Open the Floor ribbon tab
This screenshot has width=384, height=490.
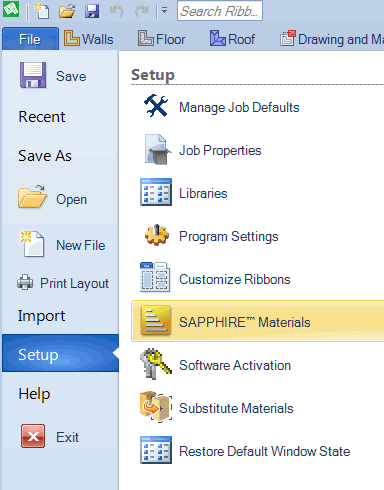161,39
